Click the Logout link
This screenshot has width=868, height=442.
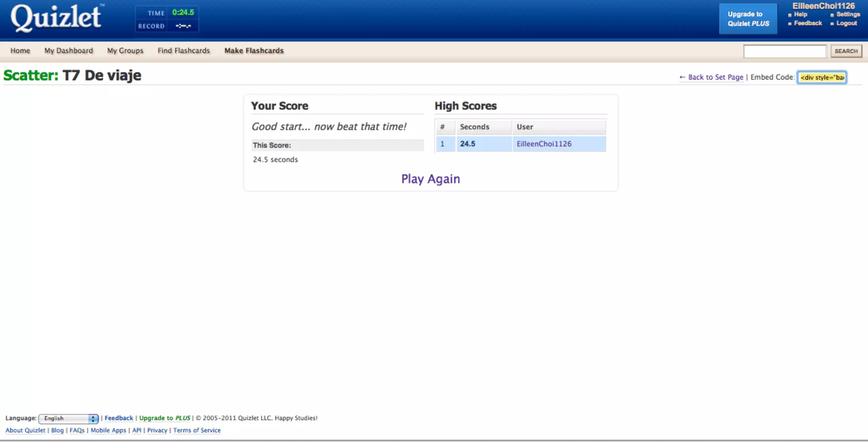(x=846, y=23)
